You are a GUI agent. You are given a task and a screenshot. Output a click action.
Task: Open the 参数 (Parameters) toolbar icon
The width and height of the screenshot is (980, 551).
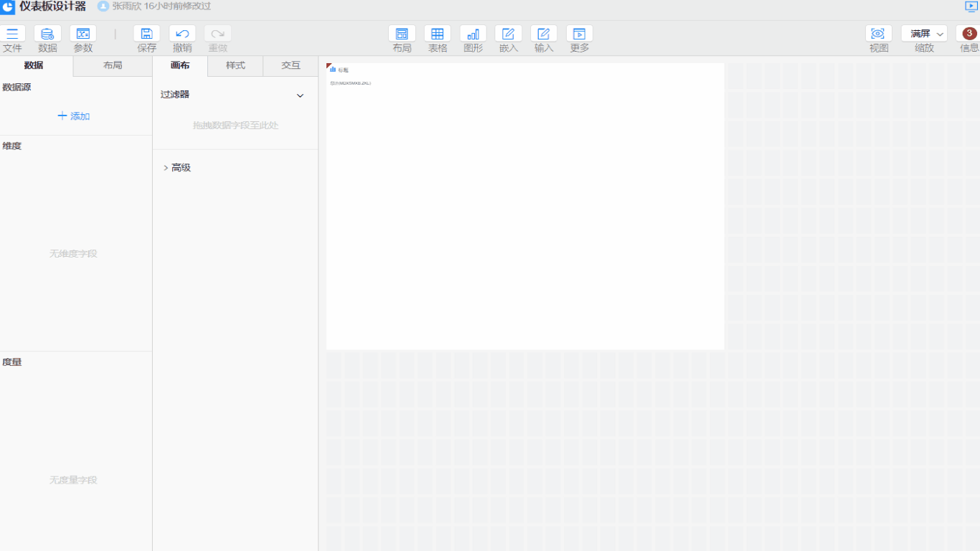[x=83, y=34]
